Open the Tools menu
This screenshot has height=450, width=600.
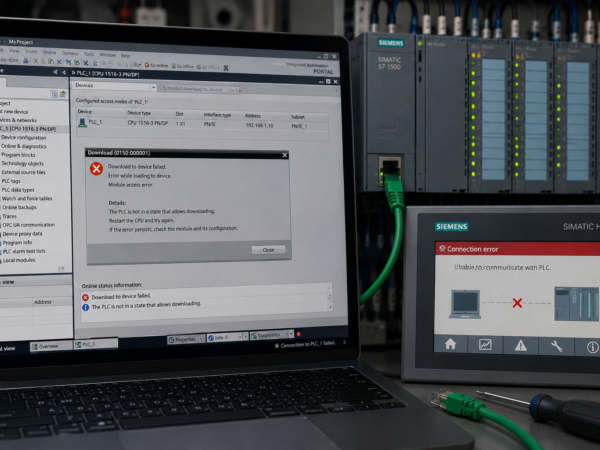[x=89, y=54]
